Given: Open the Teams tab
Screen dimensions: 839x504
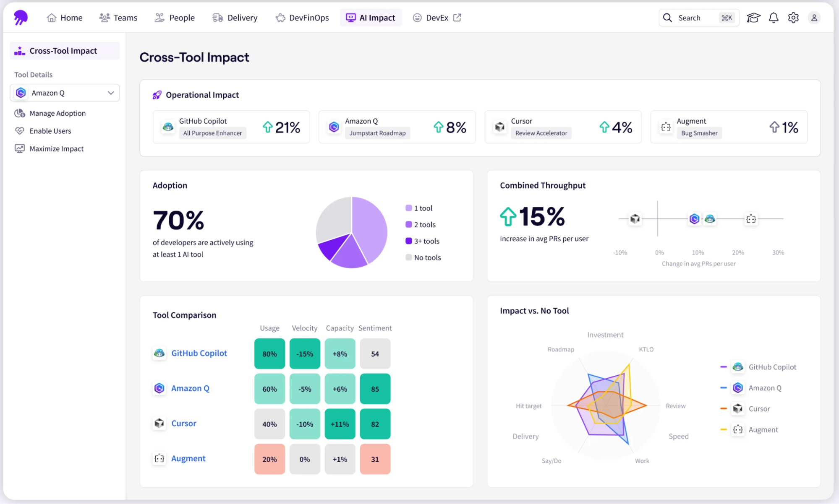Looking at the screenshot, I should click(118, 18).
